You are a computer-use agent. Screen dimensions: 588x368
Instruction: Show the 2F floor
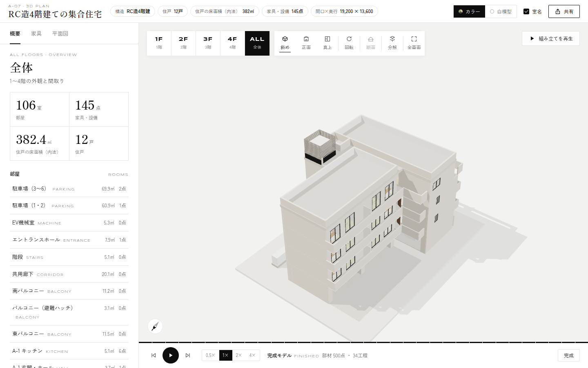[183, 43]
